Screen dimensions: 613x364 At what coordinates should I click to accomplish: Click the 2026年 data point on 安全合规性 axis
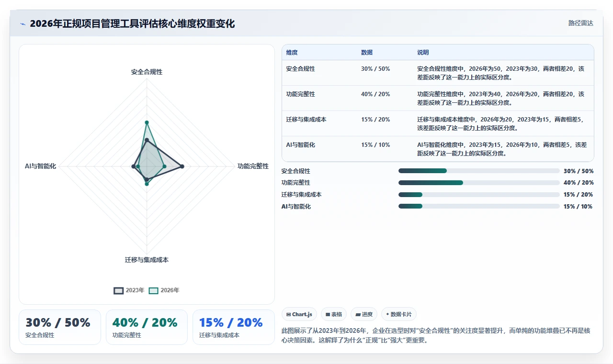point(147,122)
